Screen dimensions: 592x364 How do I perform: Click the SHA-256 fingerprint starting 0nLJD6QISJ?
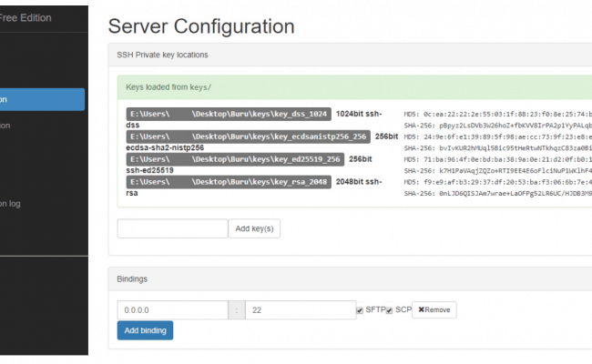coord(498,194)
